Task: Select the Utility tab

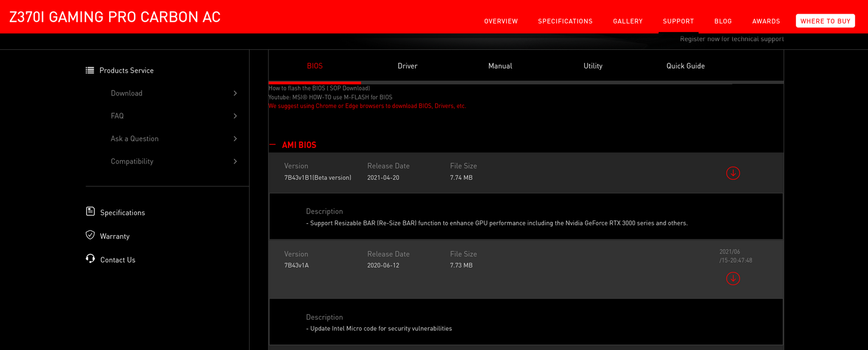Action: tap(593, 66)
